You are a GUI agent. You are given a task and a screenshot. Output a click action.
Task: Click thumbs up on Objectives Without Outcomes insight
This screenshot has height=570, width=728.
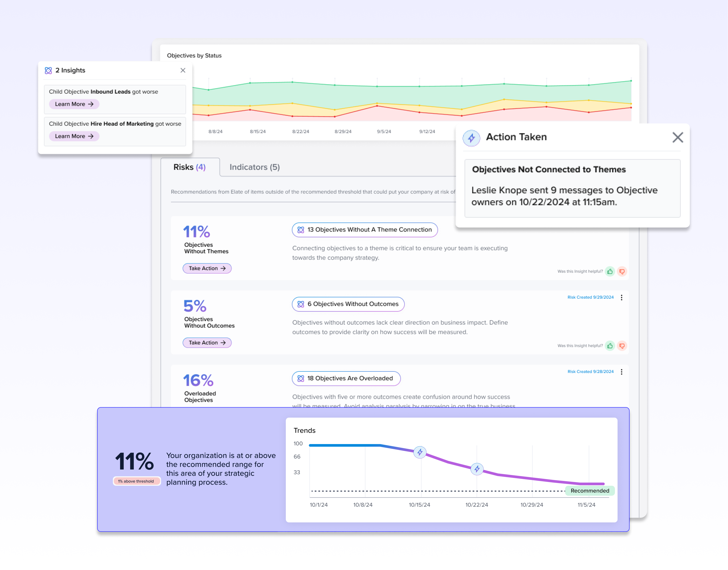(x=610, y=346)
